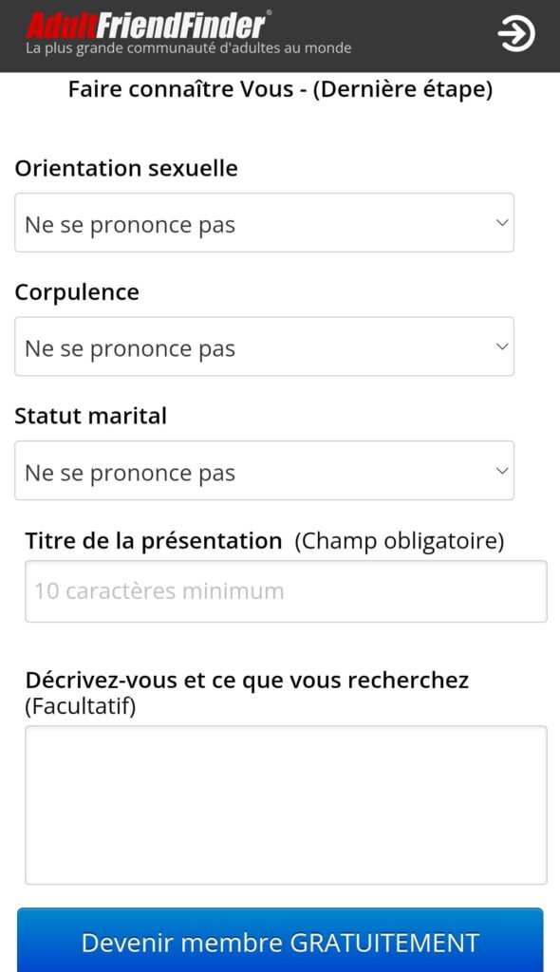Click the chevron arrow of Statut marital select

point(502,471)
